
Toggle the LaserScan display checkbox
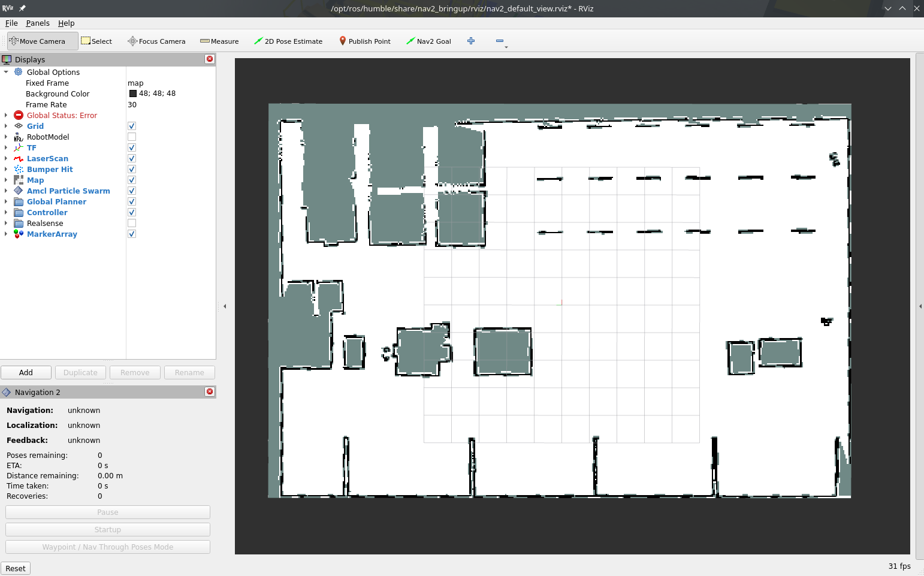click(132, 158)
